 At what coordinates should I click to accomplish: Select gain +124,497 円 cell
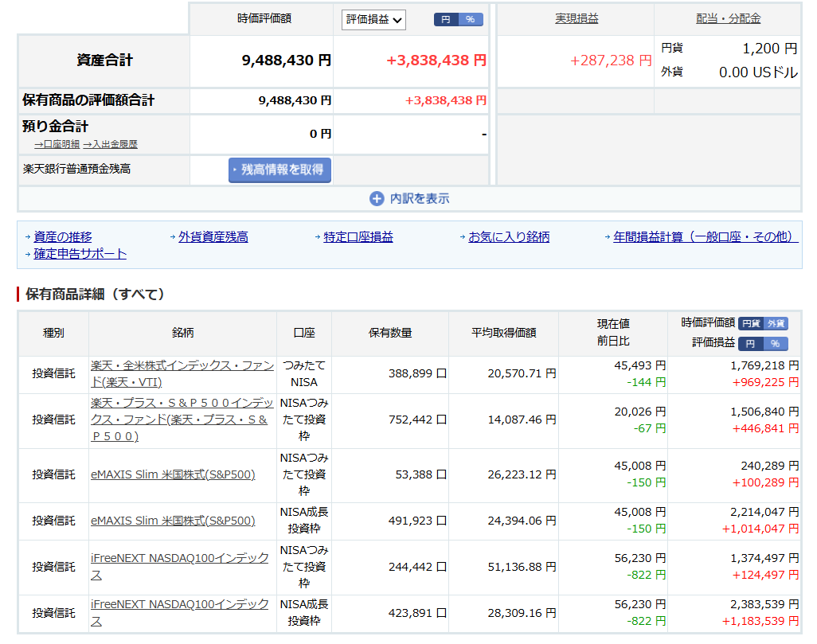(x=765, y=576)
